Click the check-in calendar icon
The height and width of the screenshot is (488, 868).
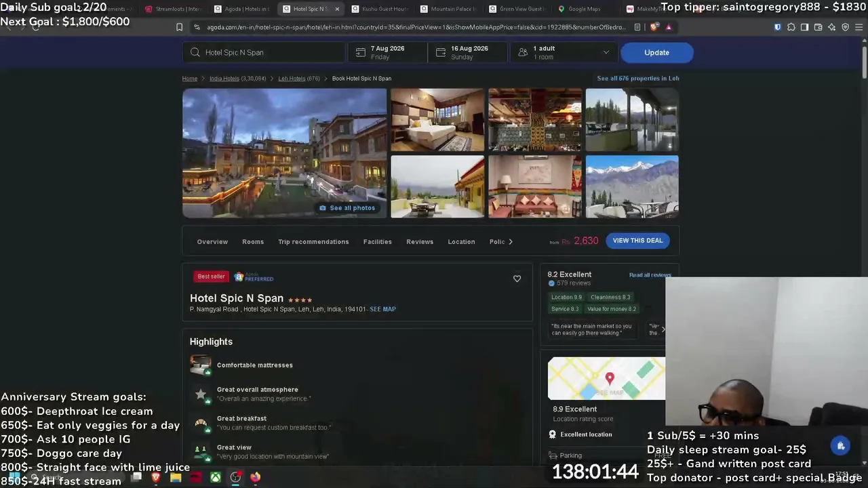point(360,52)
